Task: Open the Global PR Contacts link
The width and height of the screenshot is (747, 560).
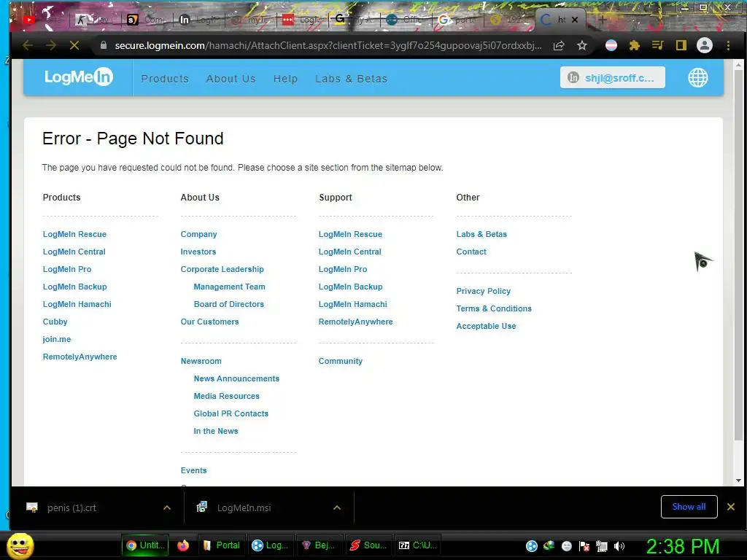Action: coord(231,414)
